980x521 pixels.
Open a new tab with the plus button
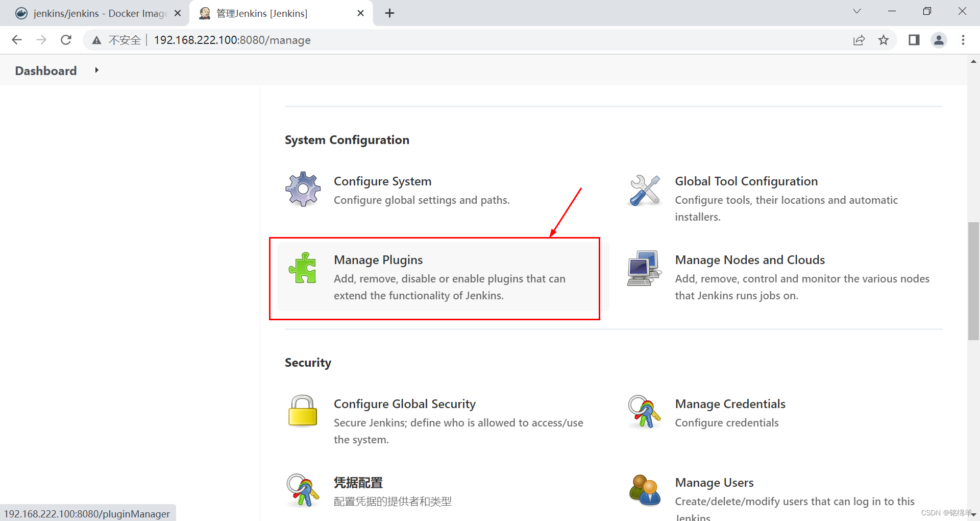[x=389, y=13]
